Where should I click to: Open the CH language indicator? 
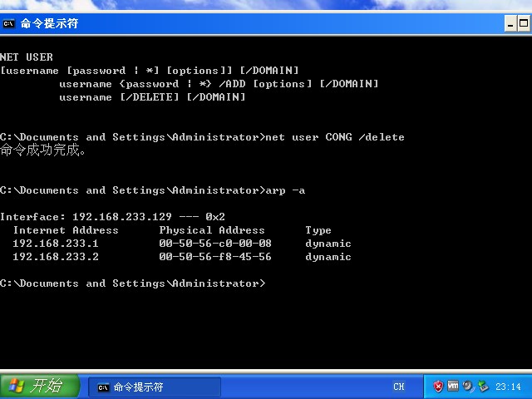pos(399,387)
